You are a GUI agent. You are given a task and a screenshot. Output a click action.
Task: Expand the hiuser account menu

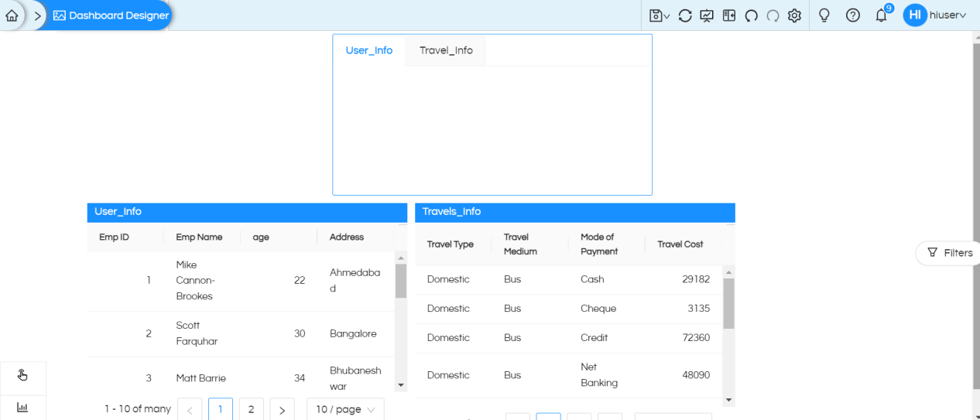click(947, 15)
